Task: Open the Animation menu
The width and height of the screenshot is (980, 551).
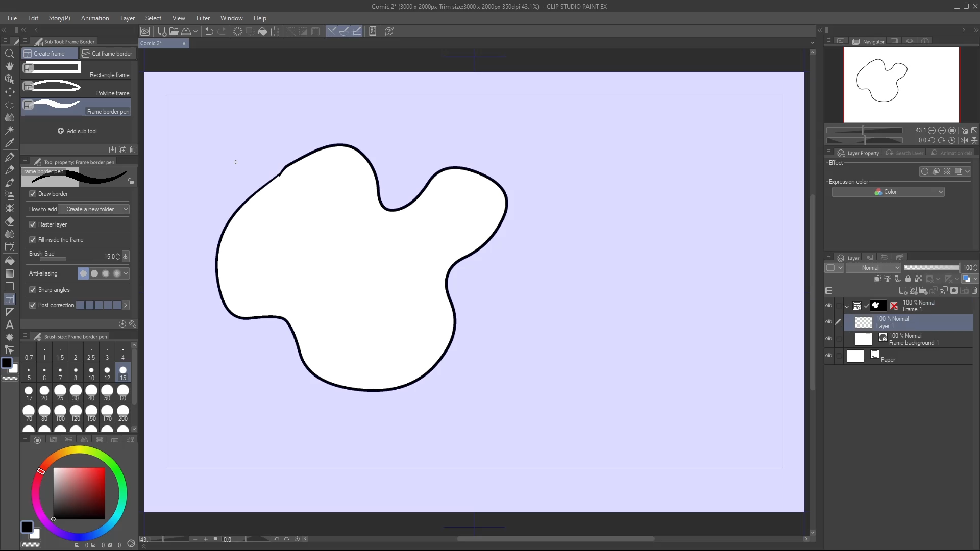Action: [95, 18]
